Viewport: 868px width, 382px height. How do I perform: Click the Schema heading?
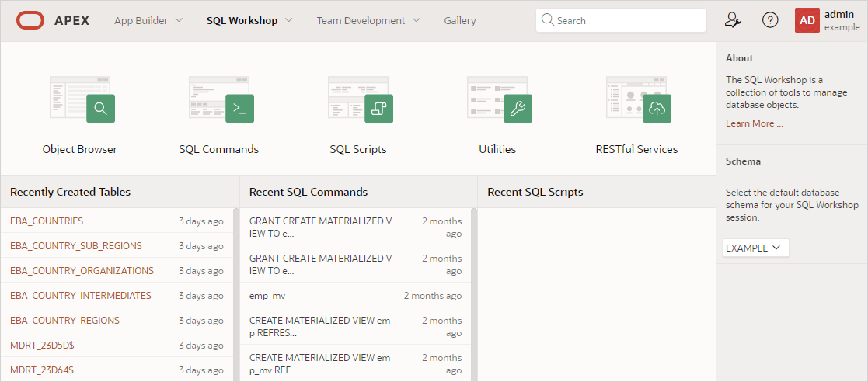[743, 161]
